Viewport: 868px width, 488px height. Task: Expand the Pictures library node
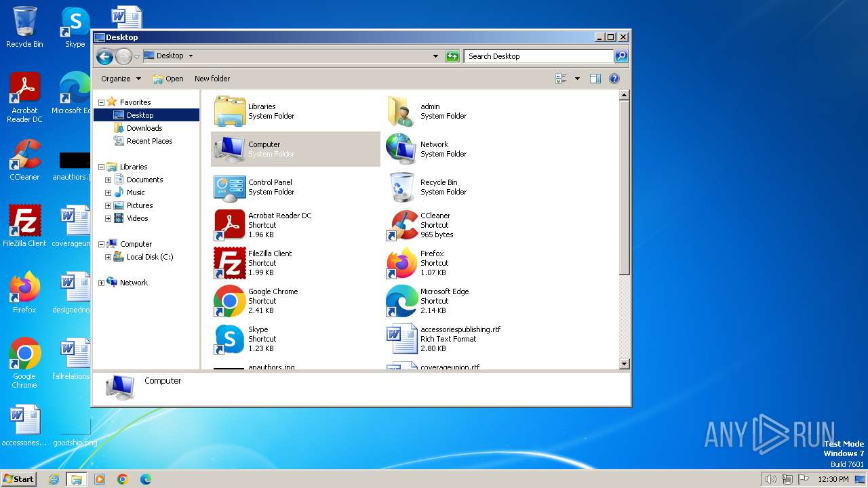108,205
